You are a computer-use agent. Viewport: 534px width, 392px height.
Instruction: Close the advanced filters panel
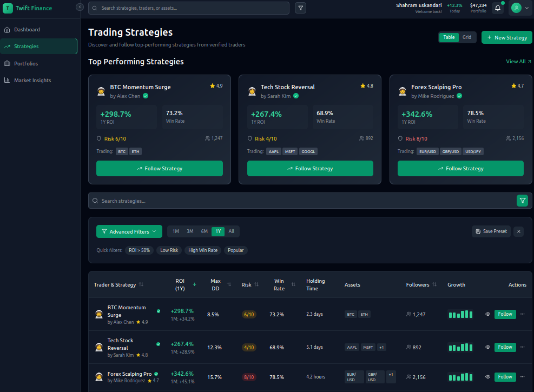pyautogui.click(x=518, y=231)
